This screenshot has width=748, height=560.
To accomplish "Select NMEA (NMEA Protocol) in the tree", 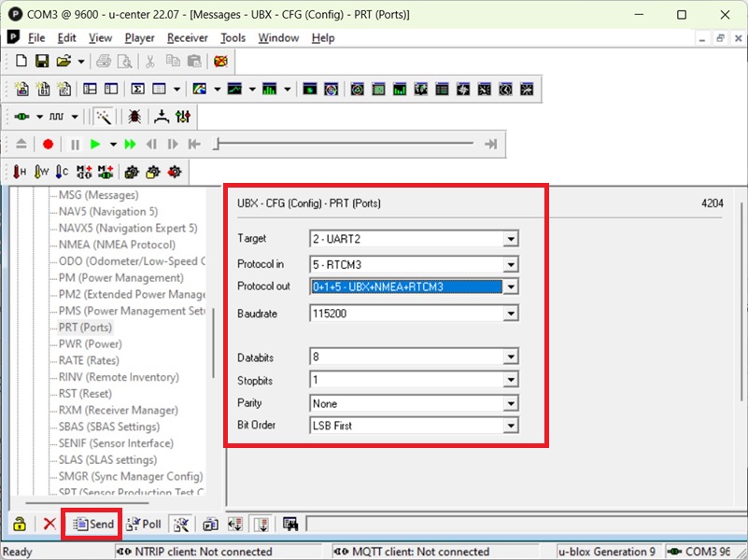I will [117, 245].
